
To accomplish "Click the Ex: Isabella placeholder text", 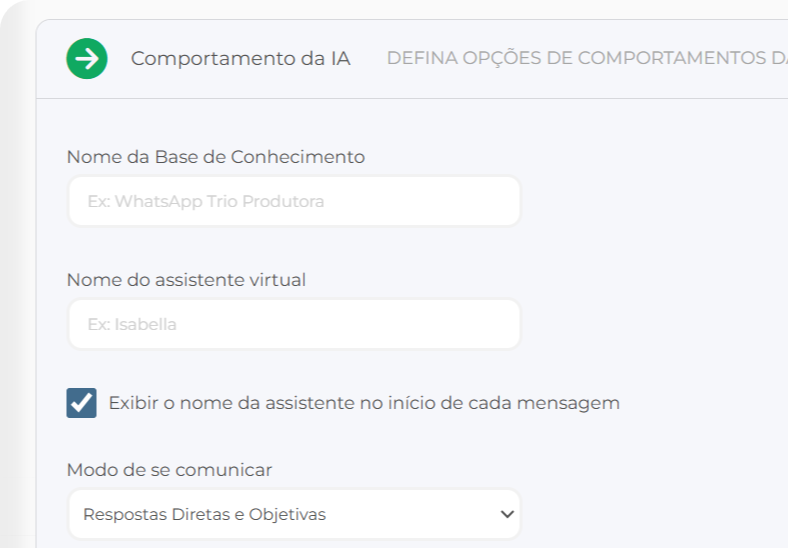I will tap(132, 324).
